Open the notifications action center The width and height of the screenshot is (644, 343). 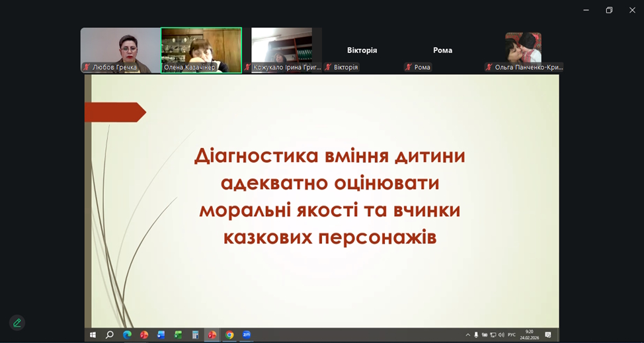pos(548,335)
